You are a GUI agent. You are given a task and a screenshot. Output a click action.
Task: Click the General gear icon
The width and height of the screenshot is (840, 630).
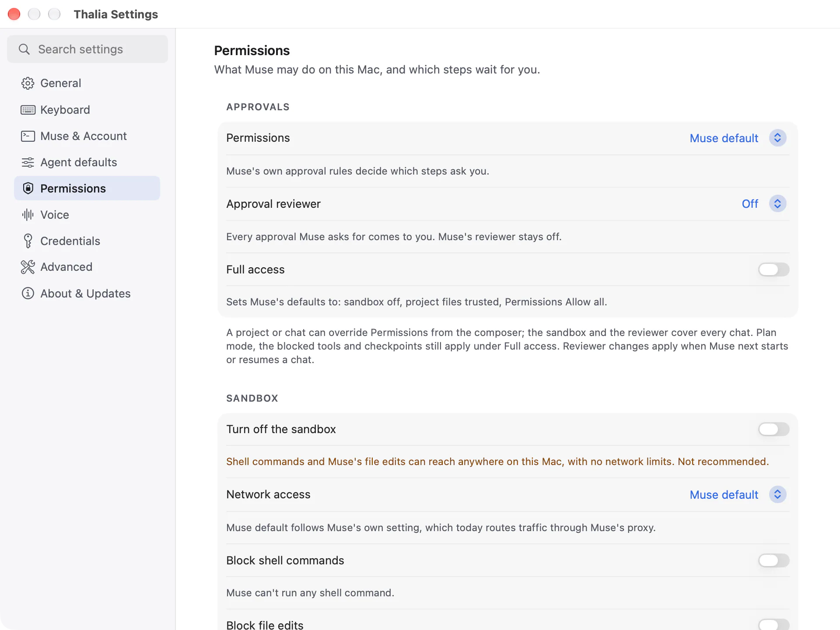tap(28, 83)
